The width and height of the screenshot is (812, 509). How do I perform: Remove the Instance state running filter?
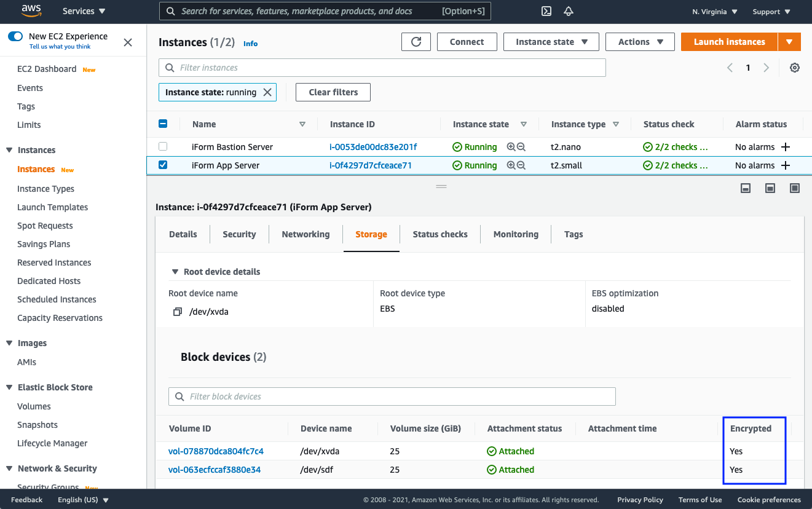click(x=267, y=92)
